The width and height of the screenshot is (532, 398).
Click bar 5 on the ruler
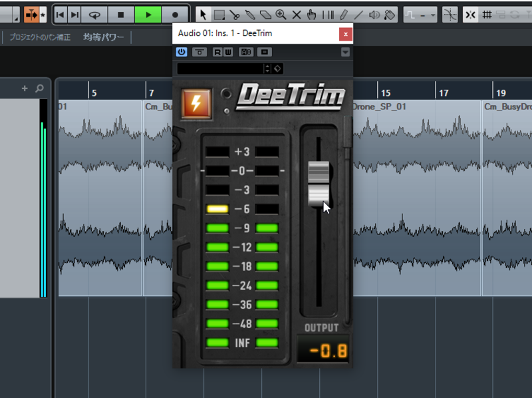(x=94, y=93)
